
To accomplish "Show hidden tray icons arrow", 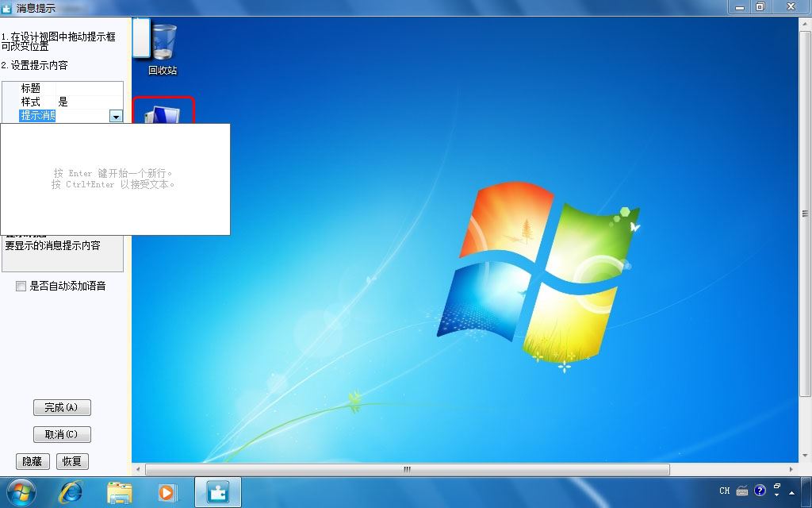I will [x=792, y=492].
